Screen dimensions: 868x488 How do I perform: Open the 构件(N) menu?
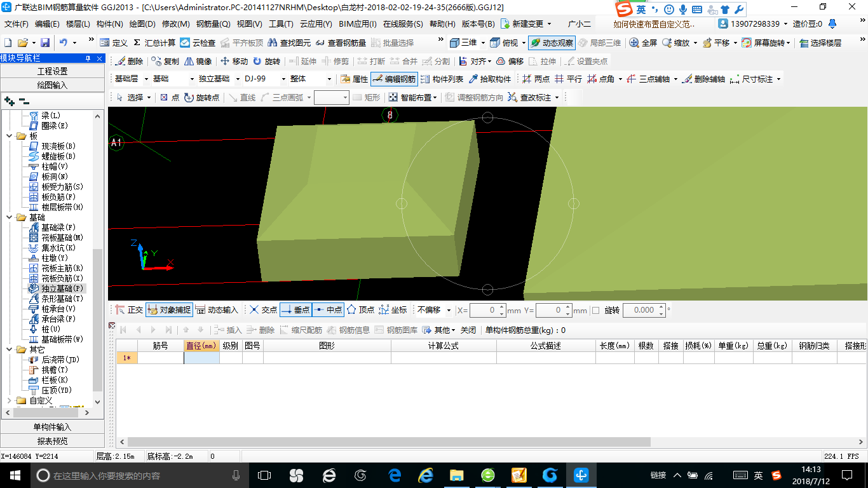pyautogui.click(x=110, y=24)
